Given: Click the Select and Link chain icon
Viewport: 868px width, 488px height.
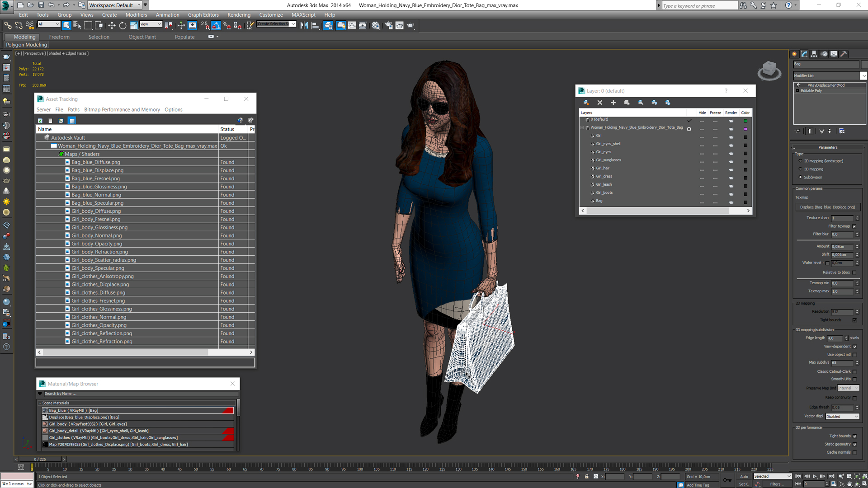Looking at the screenshot, I should (x=8, y=26).
